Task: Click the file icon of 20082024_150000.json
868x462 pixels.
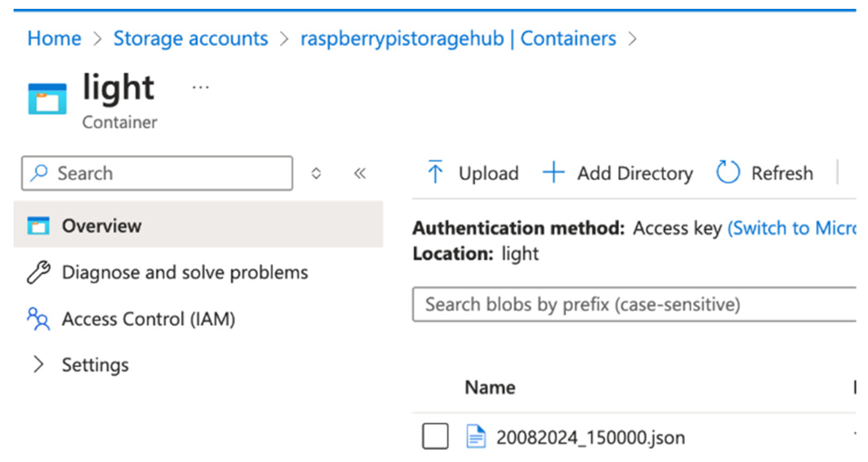Action: (476, 436)
